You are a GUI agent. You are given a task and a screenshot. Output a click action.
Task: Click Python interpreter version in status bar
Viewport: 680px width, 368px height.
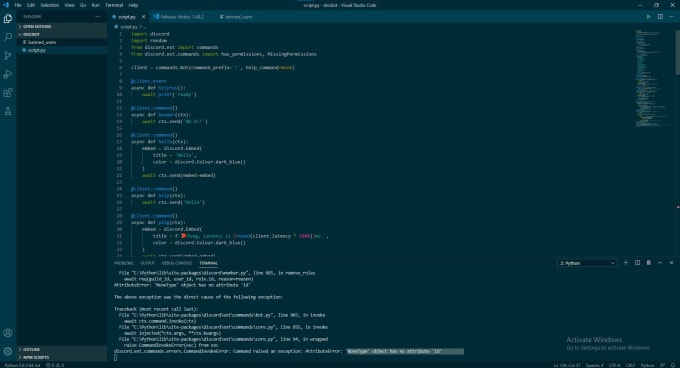click(22, 365)
